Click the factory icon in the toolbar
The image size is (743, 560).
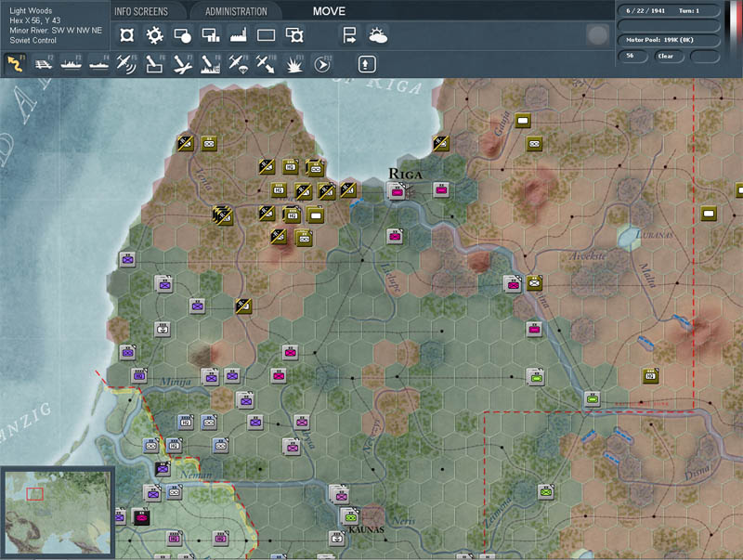[239, 35]
